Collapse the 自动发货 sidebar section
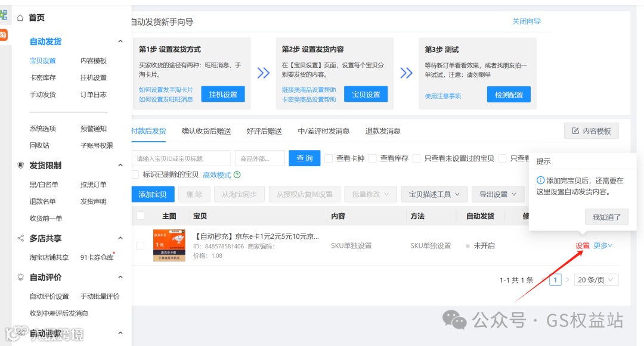The image size is (644, 346). coord(120,42)
